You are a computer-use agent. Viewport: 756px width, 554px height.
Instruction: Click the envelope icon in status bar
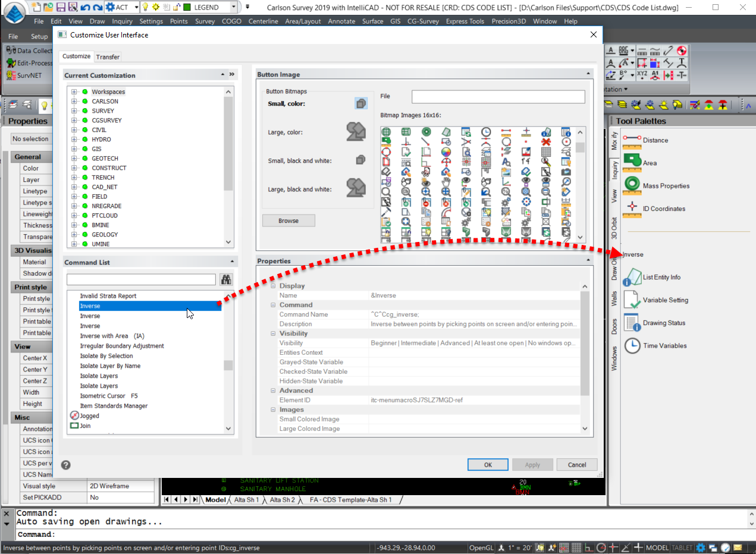738,547
